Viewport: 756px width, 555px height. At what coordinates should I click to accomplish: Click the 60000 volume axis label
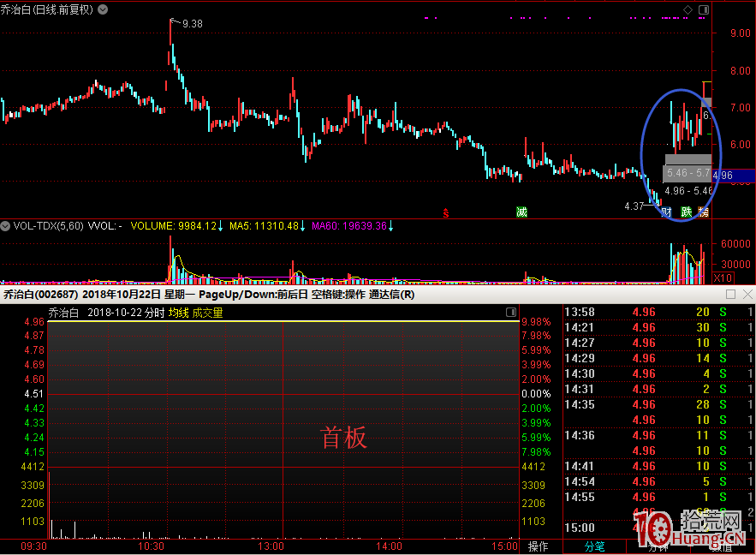coord(735,244)
